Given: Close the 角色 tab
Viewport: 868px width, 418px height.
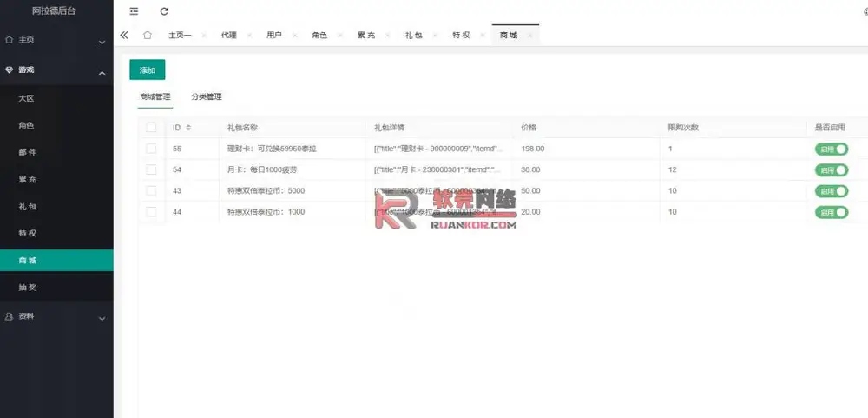Looking at the screenshot, I should [340, 36].
